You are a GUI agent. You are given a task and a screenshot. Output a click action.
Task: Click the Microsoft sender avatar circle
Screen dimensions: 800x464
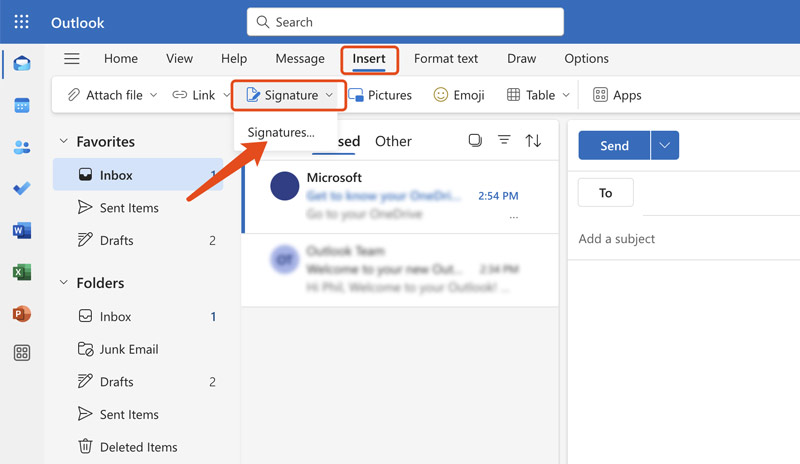[x=285, y=186]
